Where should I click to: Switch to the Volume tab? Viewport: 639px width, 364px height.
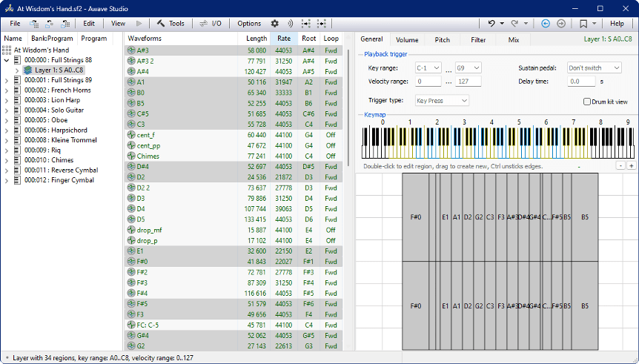click(x=407, y=39)
